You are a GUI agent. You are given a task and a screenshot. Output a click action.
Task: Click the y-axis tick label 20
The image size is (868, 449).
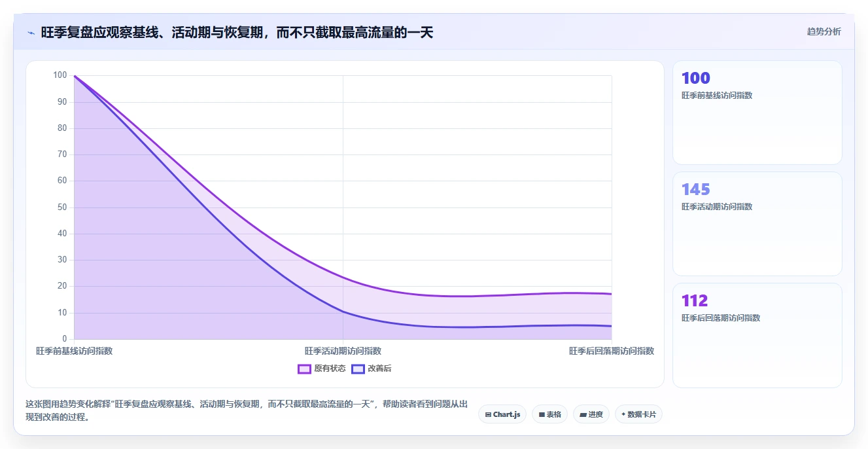coord(63,286)
